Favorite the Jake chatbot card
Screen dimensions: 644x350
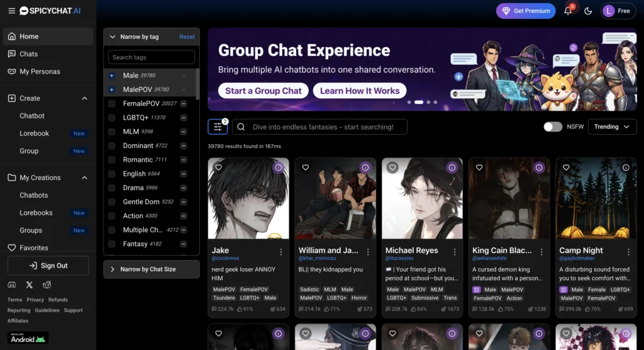coord(218,167)
